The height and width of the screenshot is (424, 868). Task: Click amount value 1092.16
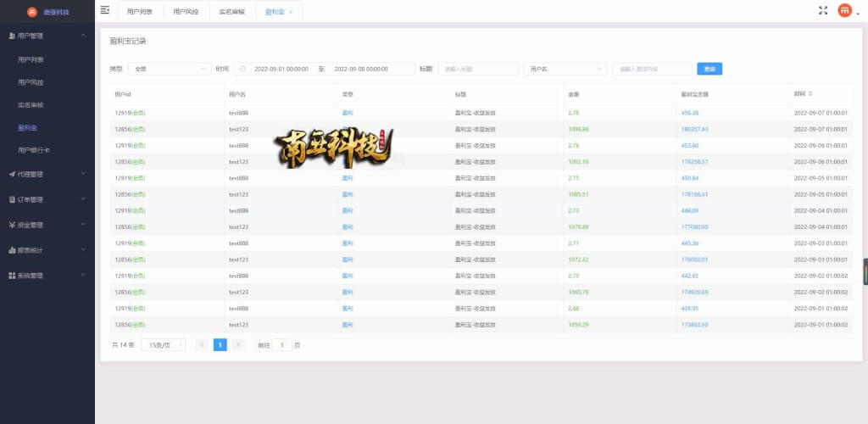578,162
